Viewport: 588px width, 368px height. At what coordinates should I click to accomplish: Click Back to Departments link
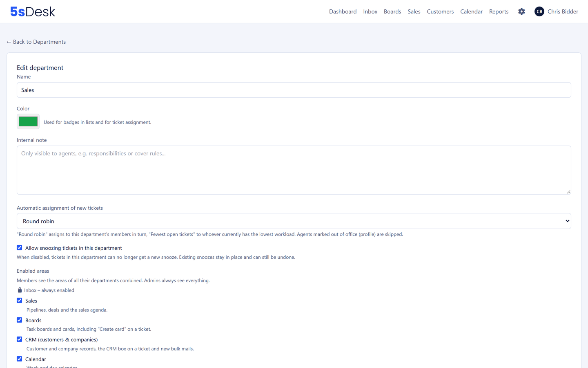[x=36, y=42]
